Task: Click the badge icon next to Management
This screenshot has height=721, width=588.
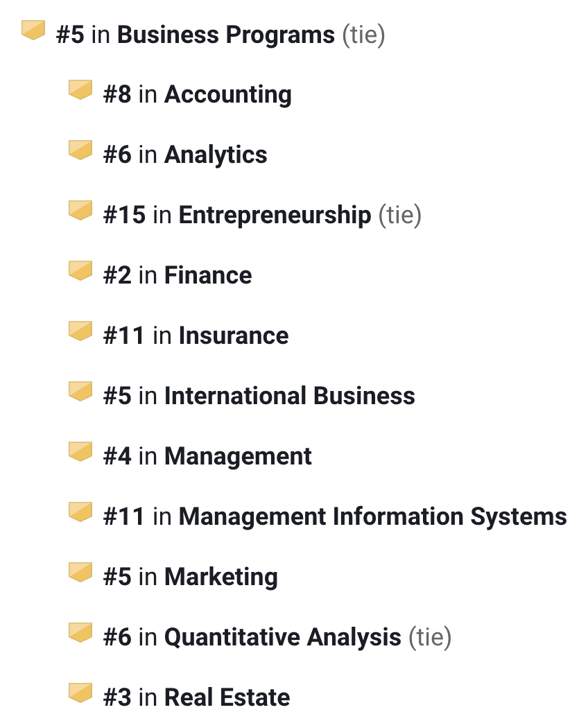Action: click(80, 452)
